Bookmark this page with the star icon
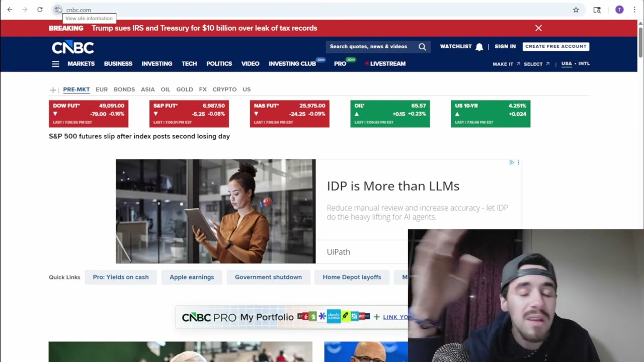The width and height of the screenshot is (644, 362). click(576, 10)
